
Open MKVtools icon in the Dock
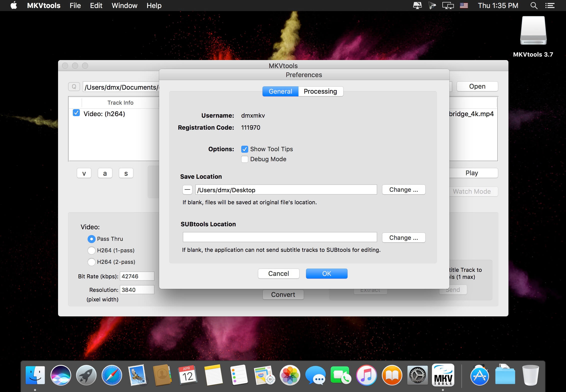coord(443,375)
